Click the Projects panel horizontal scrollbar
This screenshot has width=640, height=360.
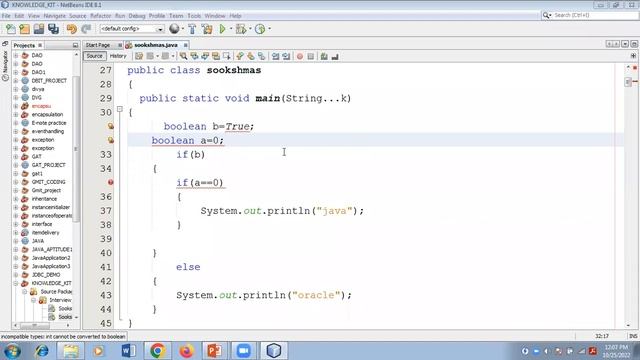[x=35, y=325]
